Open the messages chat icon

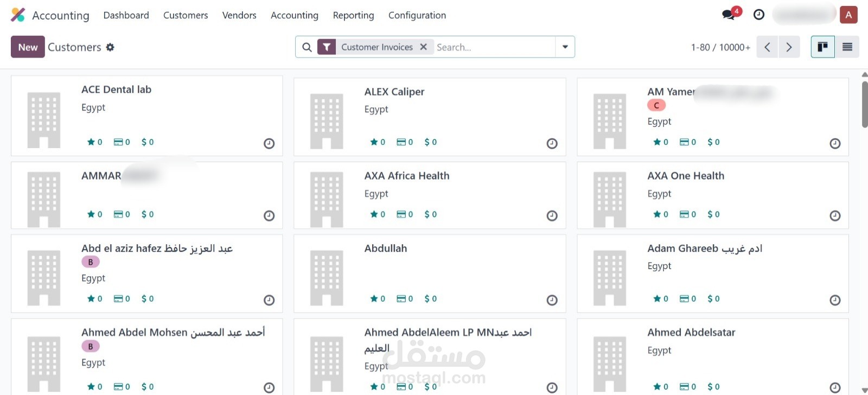tap(729, 15)
